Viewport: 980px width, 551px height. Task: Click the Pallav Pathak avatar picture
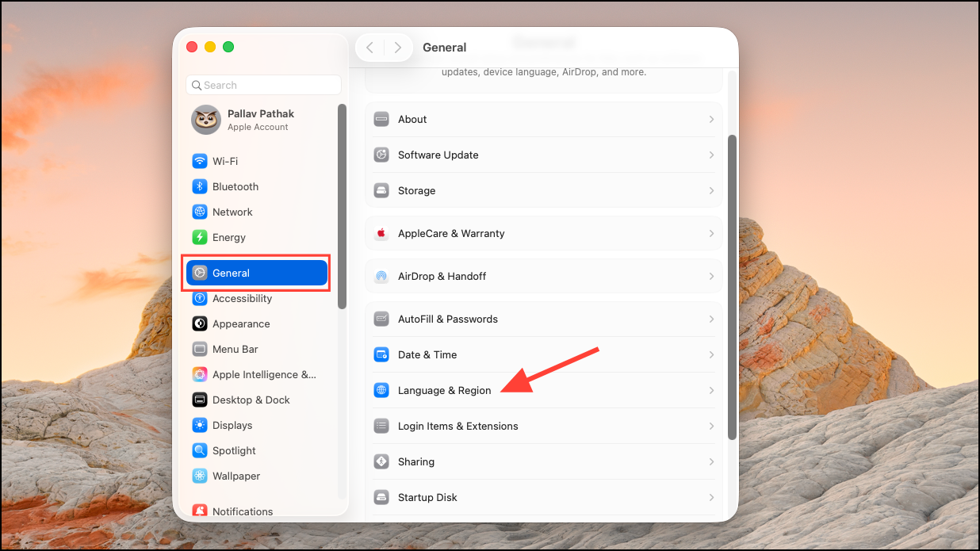(x=206, y=120)
